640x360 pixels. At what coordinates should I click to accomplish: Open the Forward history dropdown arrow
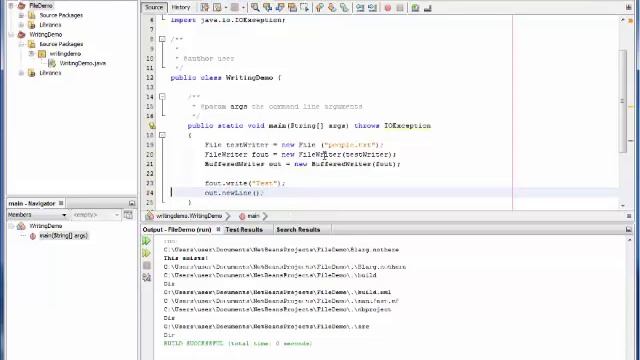point(243,7)
